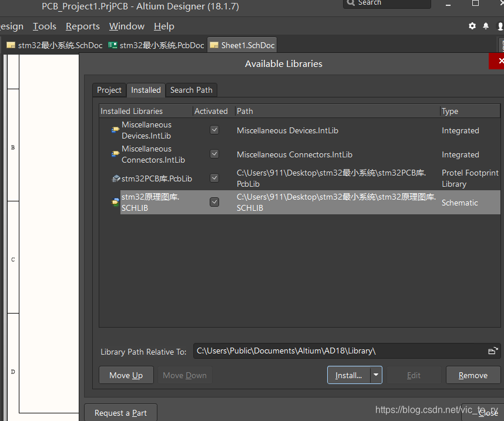The height and width of the screenshot is (421, 504).
Task: Open the Window menu
Action: (x=127, y=26)
